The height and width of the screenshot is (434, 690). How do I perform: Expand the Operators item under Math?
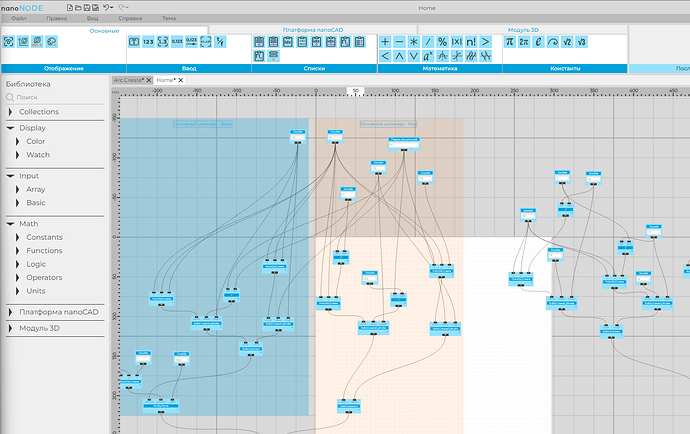pyautogui.click(x=17, y=277)
